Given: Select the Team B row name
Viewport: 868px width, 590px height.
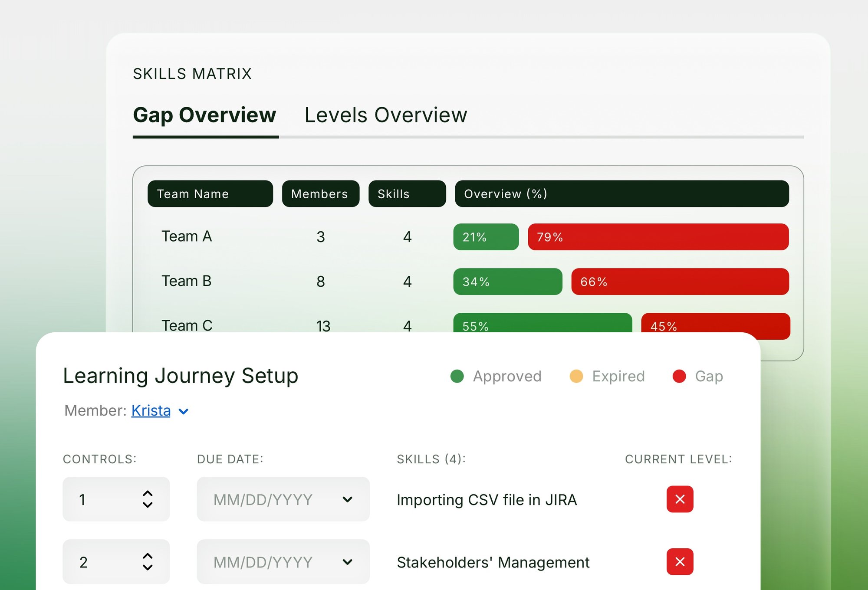Looking at the screenshot, I should click(x=187, y=281).
